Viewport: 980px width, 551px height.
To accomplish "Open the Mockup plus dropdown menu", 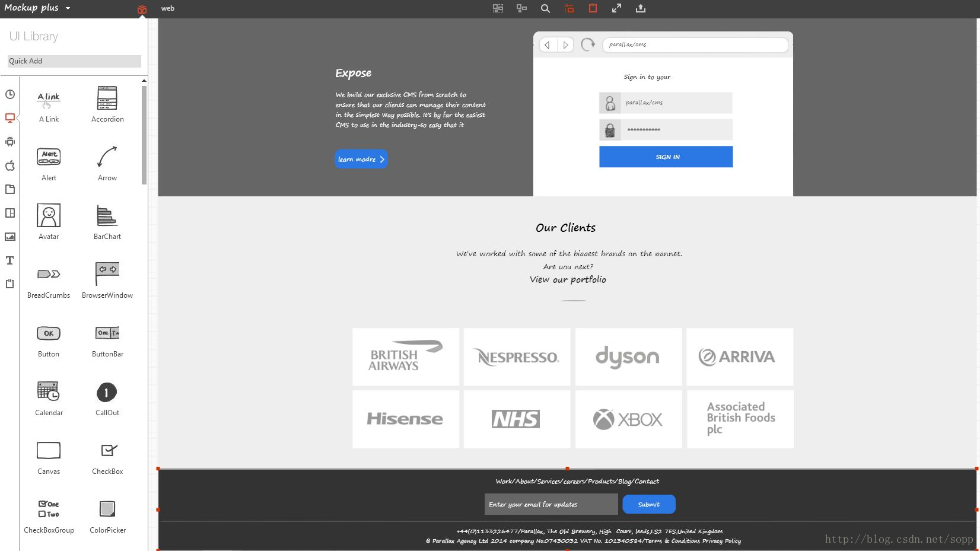I will coord(37,8).
